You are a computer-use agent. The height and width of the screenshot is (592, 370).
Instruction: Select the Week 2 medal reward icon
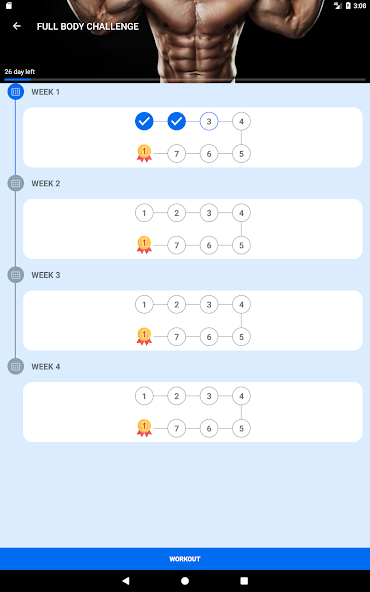coord(144,245)
